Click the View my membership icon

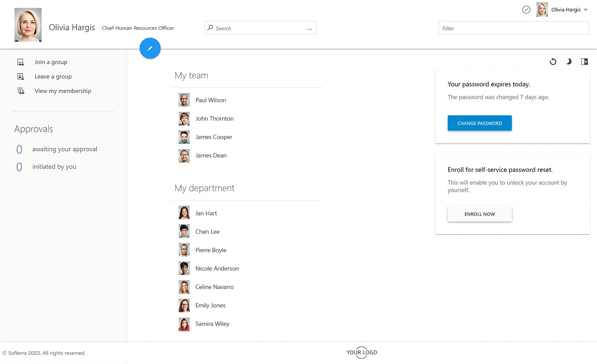21,91
